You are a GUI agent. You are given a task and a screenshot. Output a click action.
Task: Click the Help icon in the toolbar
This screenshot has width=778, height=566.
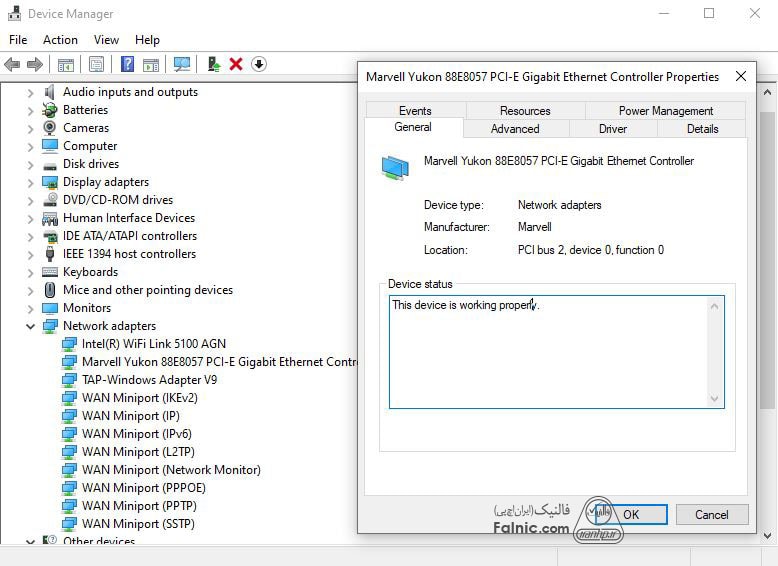[127, 64]
